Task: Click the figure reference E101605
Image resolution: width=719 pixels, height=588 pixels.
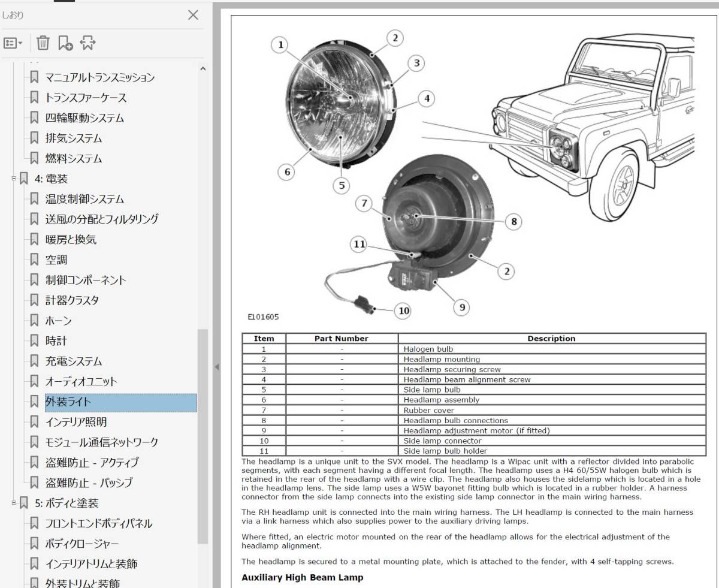Action: [x=263, y=317]
